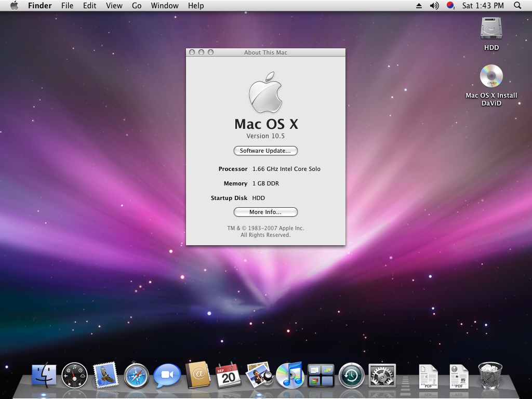This screenshot has width=532, height=399.
Task: Launch System Preferences from the Dock
Action: pyautogui.click(x=382, y=375)
